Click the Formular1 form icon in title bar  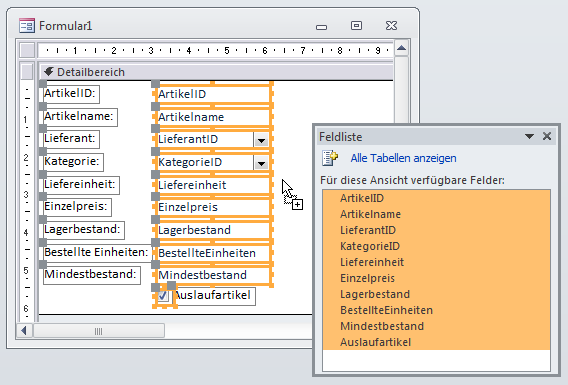pyautogui.click(x=27, y=26)
